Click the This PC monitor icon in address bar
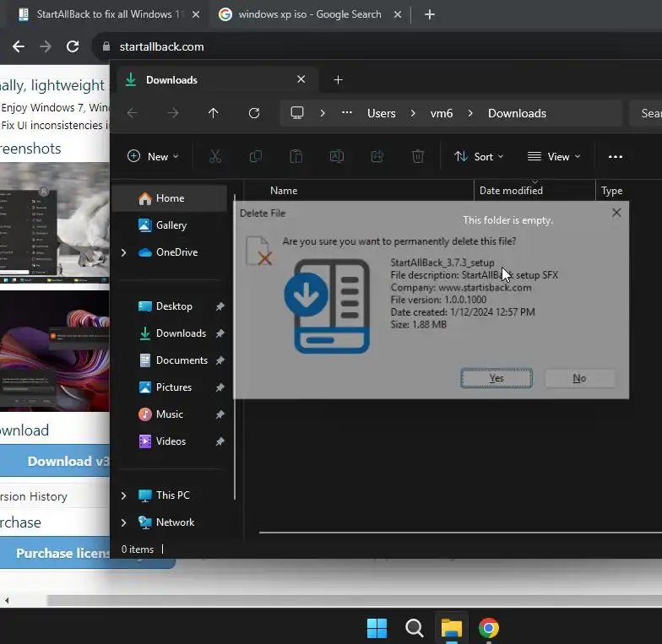Screen dimensions: 662x644 pos(297,113)
